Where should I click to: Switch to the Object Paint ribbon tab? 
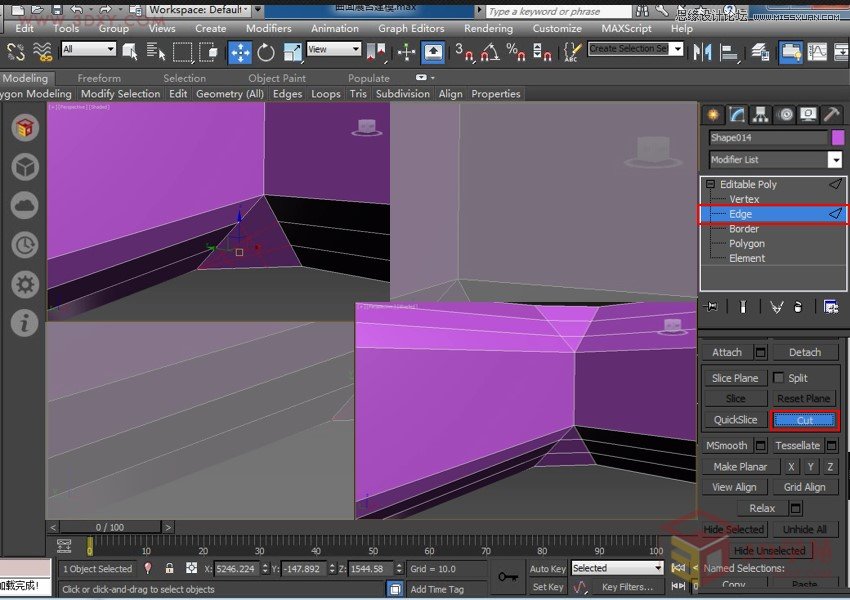coord(276,78)
